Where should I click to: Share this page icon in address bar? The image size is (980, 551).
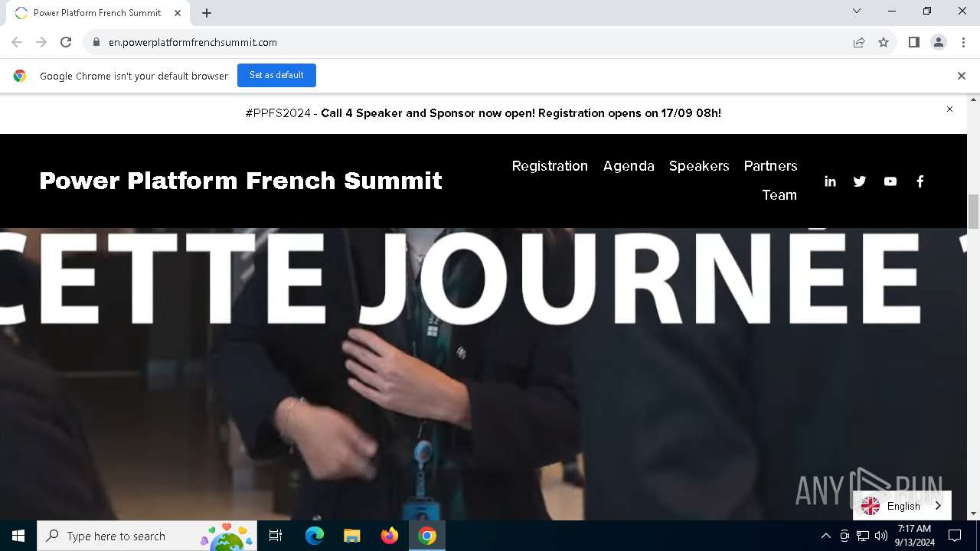(x=859, y=42)
